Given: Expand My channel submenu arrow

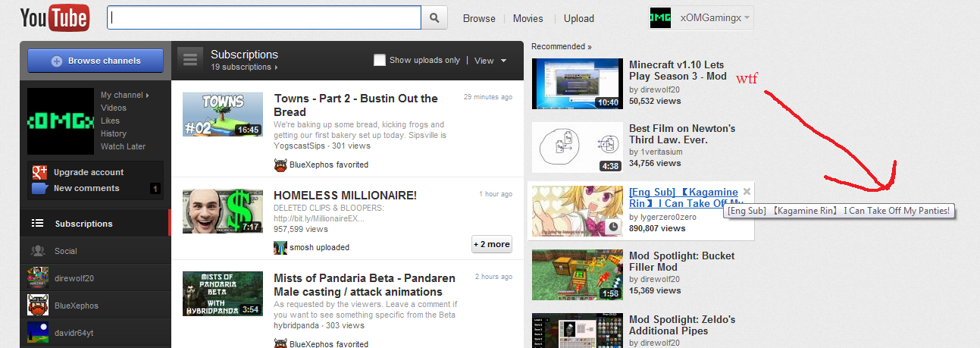Looking at the screenshot, I should click(x=147, y=96).
